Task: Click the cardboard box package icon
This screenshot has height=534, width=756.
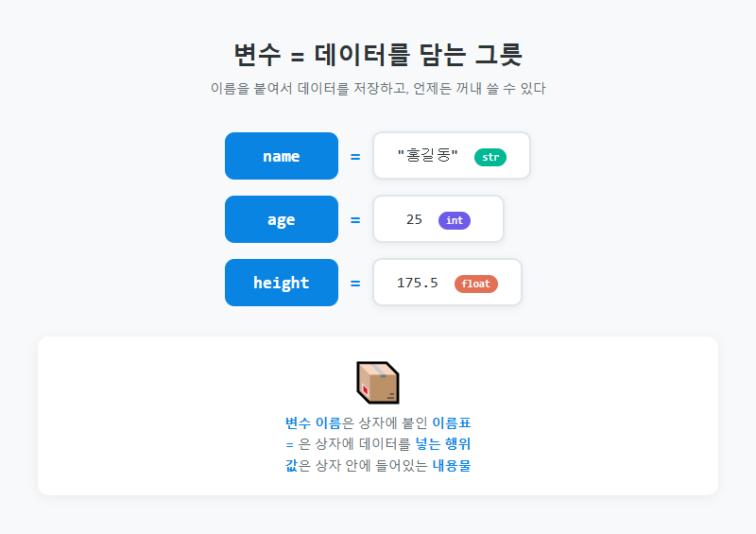Action: 377,383
